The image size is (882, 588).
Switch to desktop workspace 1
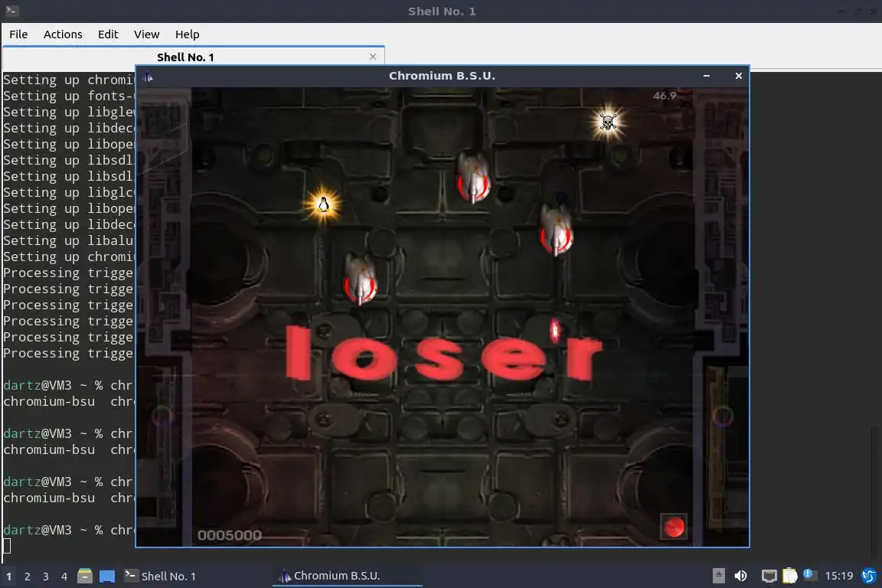pyautogui.click(x=9, y=577)
